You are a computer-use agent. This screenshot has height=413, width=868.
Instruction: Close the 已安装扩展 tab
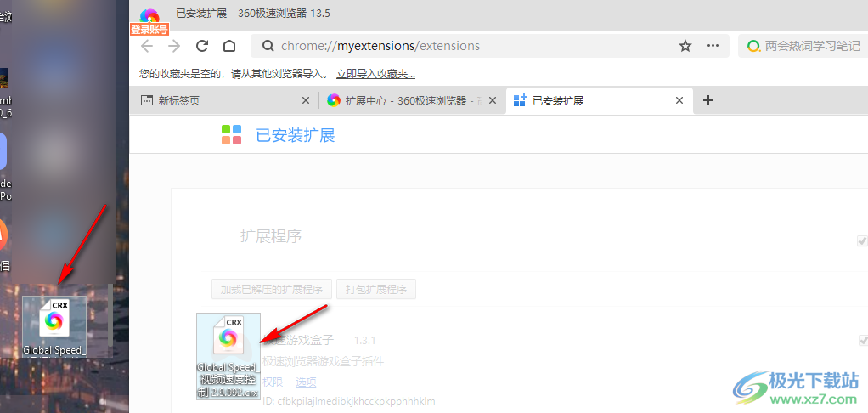pyautogui.click(x=679, y=101)
